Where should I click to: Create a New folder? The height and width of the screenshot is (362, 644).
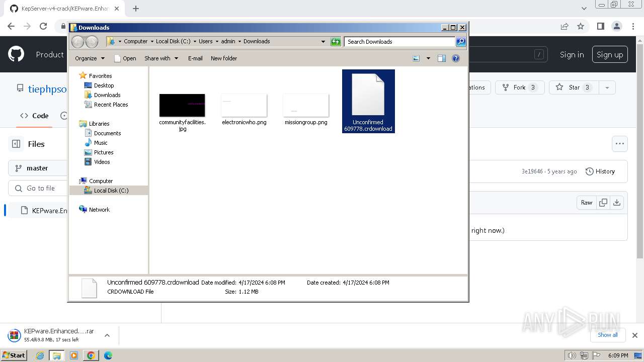pyautogui.click(x=224, y=58)
